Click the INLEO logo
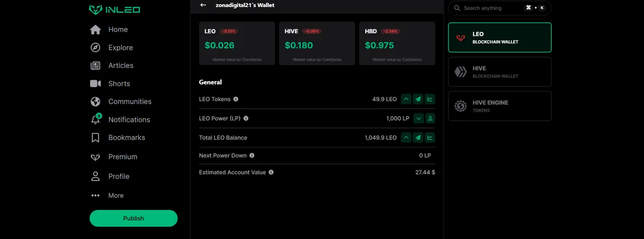 (x=114, y=10)
